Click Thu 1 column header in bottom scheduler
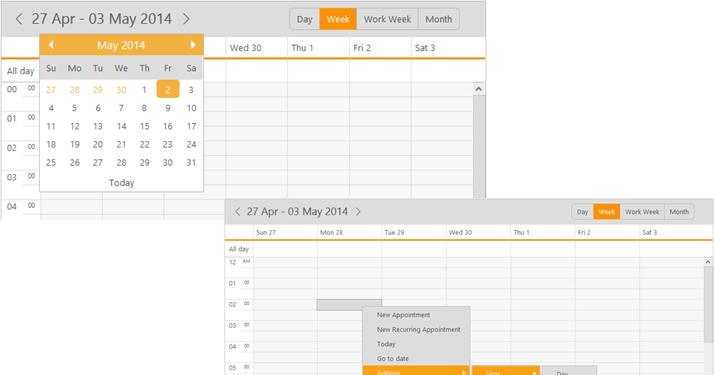 pos(543,232)
